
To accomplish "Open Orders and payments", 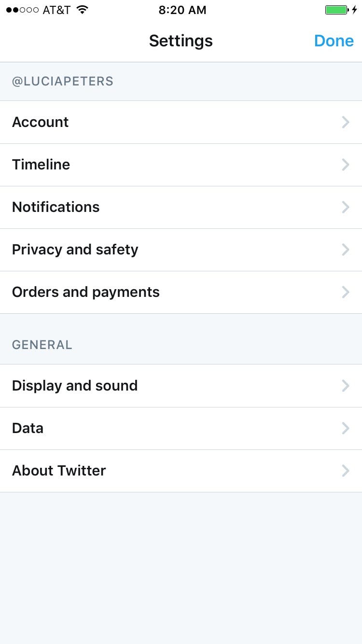I will [x=85, y=292].
